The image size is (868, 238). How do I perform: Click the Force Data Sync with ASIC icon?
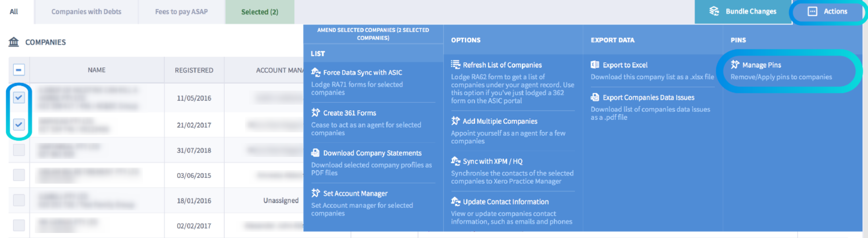[316, 72]
